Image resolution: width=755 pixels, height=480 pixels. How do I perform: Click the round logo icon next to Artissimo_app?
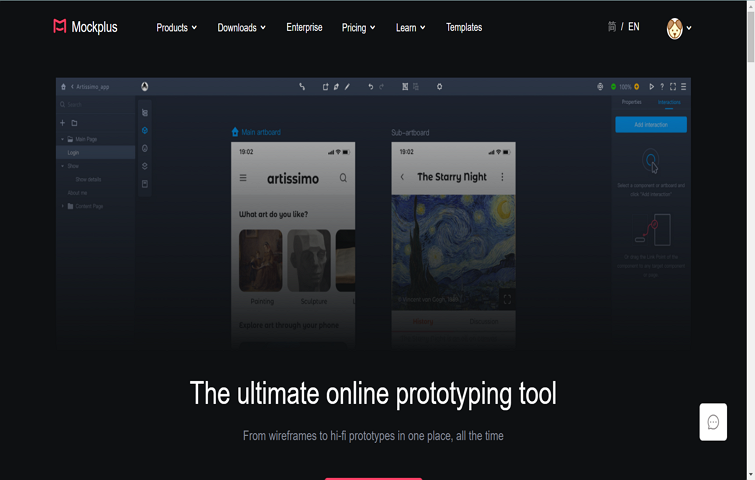point(144,87)
